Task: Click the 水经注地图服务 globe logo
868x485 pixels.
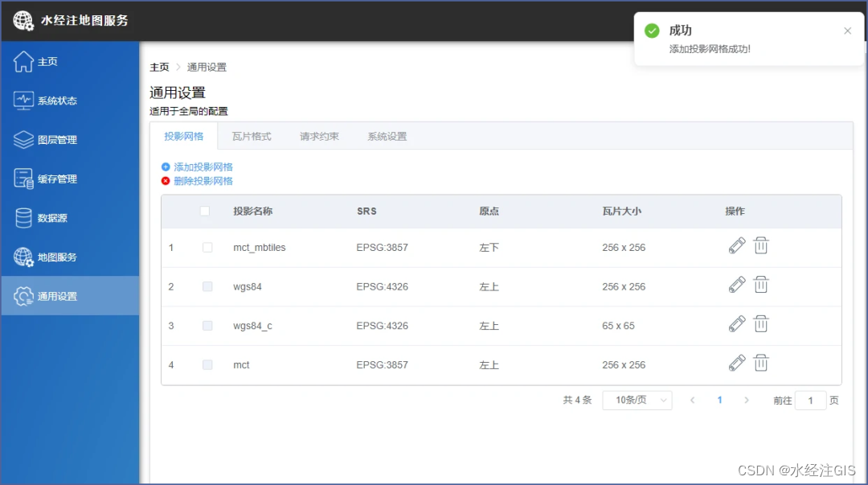Action: 23,20
